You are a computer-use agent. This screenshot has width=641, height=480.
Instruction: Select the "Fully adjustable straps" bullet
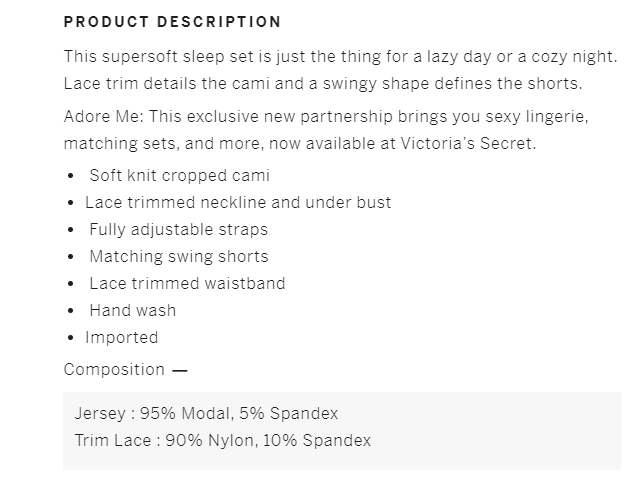179,229
